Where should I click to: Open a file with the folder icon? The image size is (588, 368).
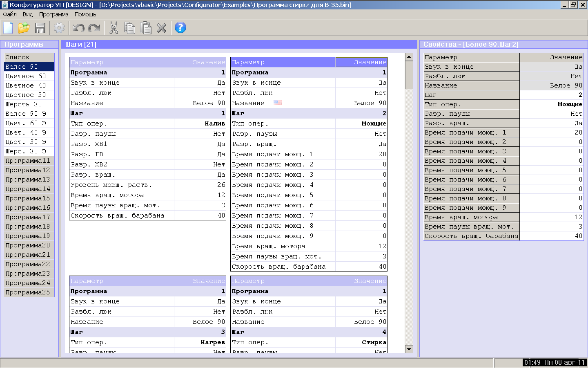pos(24,28)
